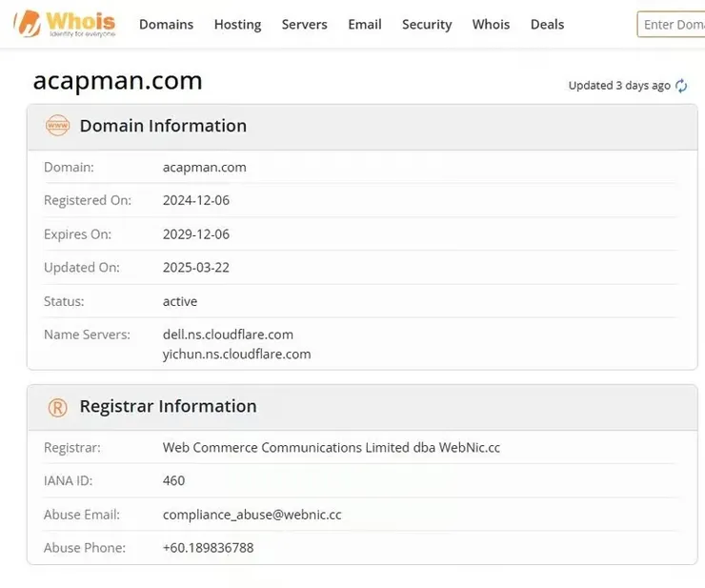Click the registrar R icon
Screen dimensions: 705x588
tap(57, 407)
